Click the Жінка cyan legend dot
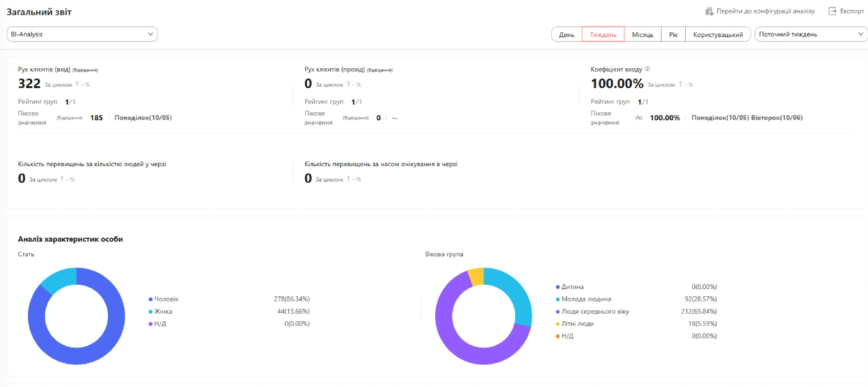This screenshot has width=868, height=387. (151, 311)
